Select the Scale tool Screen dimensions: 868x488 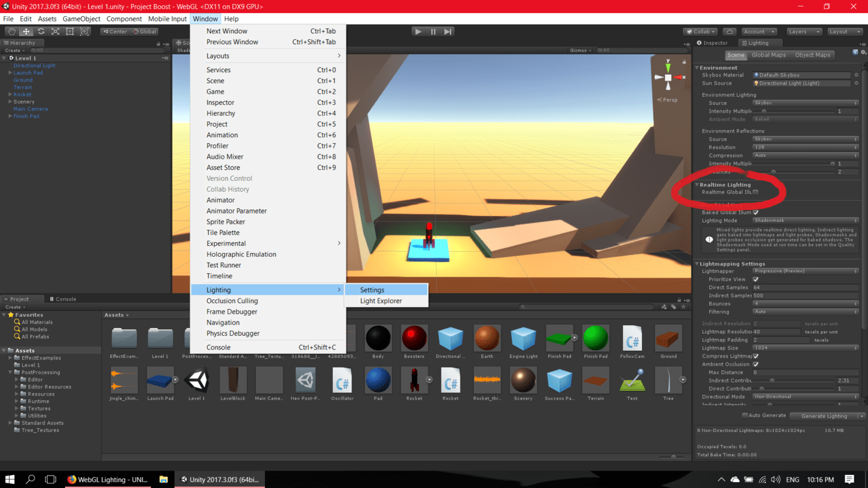pos(55,31)
